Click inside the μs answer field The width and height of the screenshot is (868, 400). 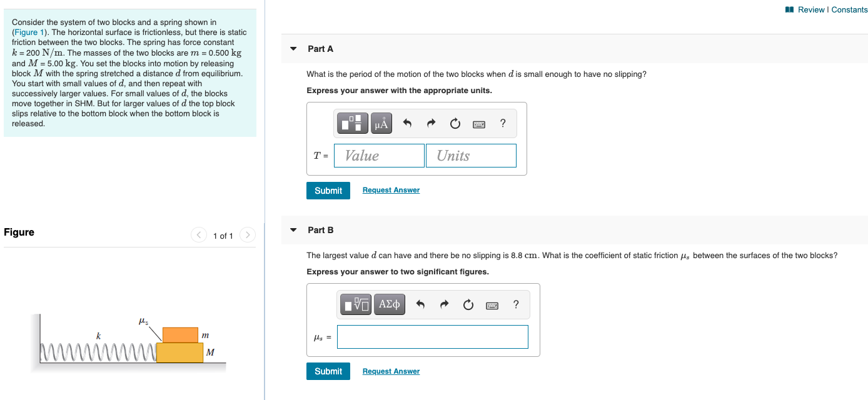(433, 337)
